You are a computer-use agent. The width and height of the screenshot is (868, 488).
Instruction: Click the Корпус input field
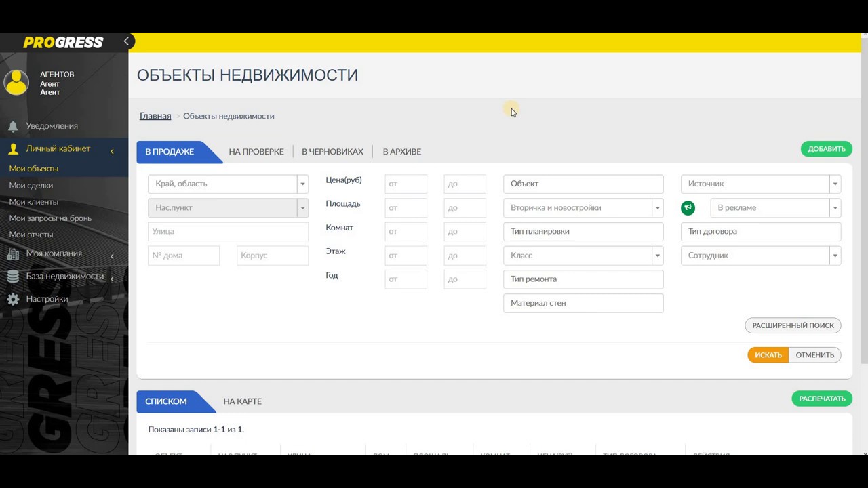(273, 256)
